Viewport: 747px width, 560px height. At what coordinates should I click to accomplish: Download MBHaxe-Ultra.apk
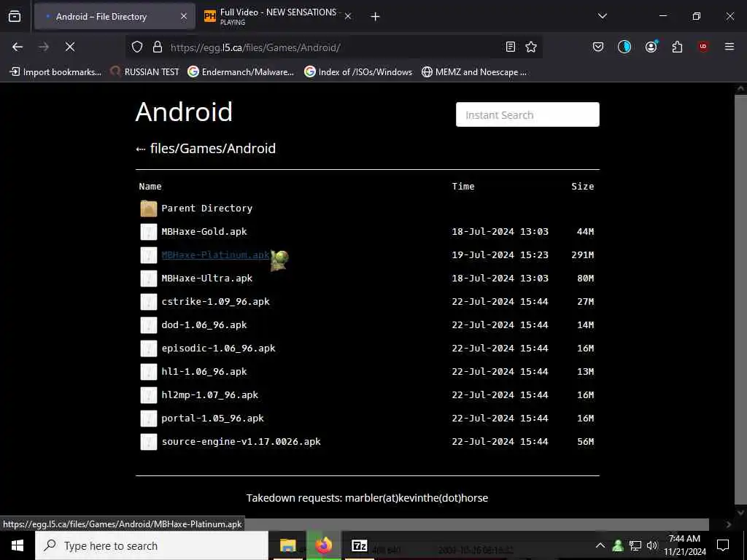[206, 278]
